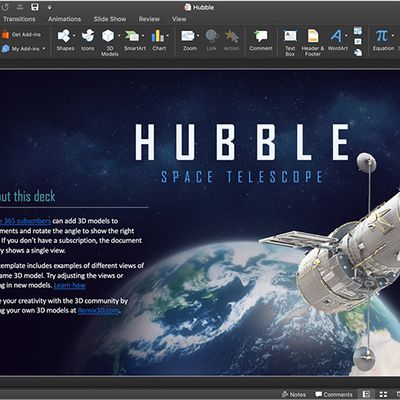This screenshot has width=400, height=400.
Task: Click the Action star icon
Action: pos(232,36)
